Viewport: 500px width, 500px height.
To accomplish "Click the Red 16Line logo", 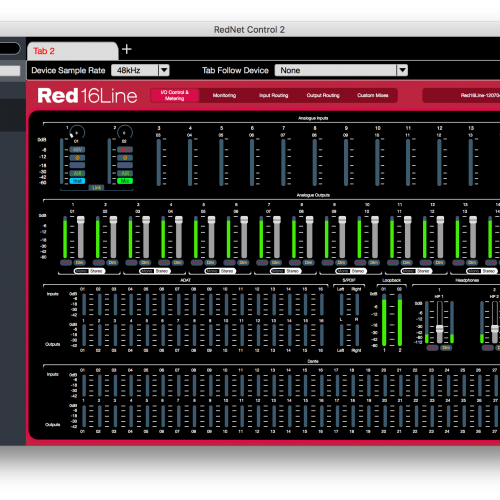I will (x=87, y=96).
